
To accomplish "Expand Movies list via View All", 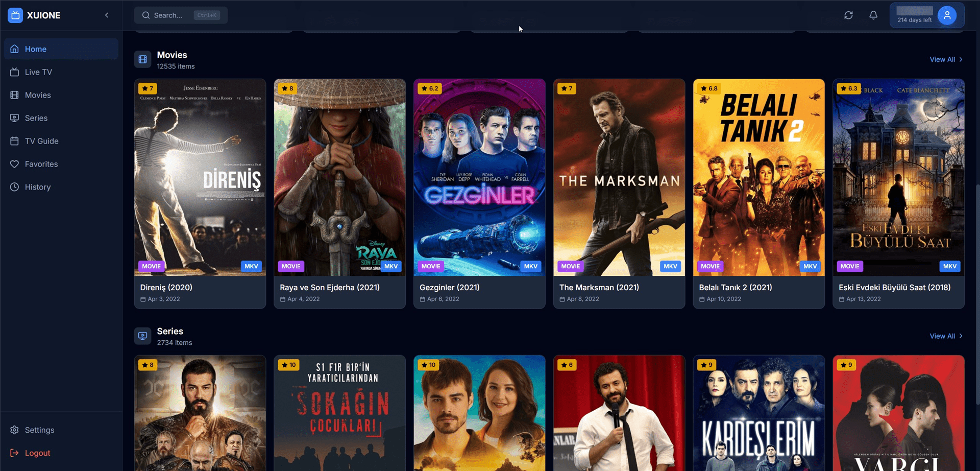I will 946,60.
